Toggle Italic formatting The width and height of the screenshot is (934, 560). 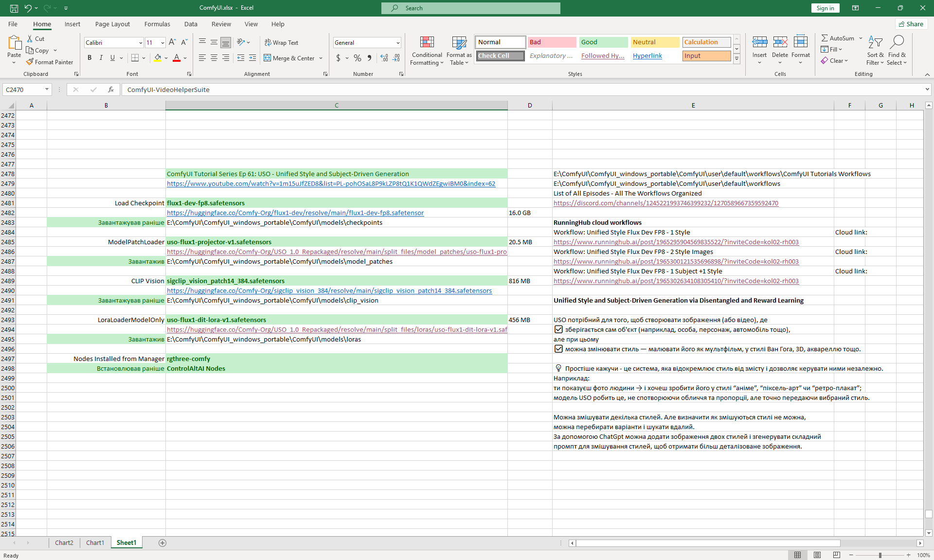click(x=101, y=58)
